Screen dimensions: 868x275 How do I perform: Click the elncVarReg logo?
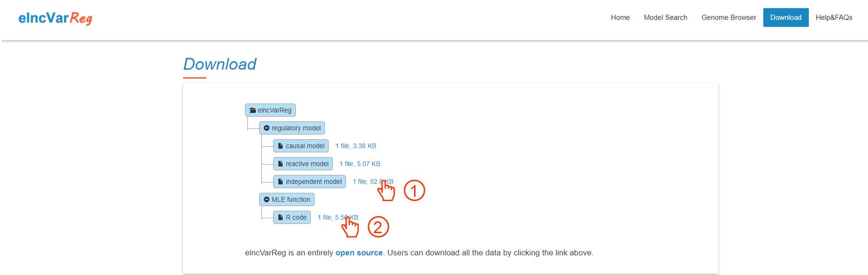(x=55, y=18)
